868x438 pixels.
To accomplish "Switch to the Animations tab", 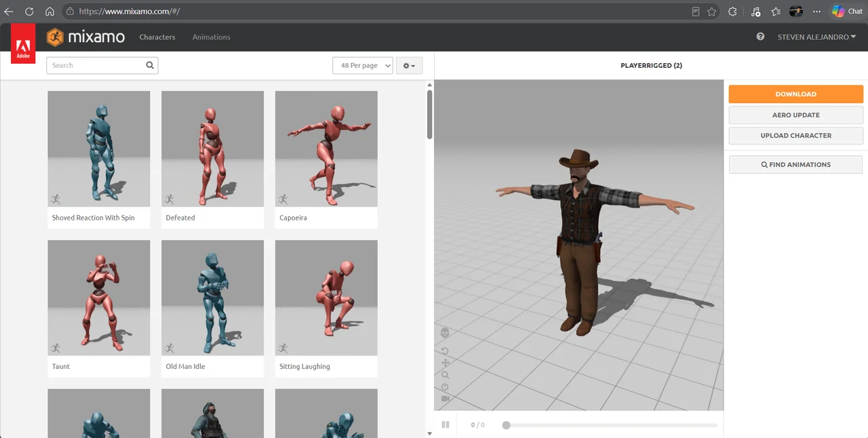I will [x=212, y=37].
